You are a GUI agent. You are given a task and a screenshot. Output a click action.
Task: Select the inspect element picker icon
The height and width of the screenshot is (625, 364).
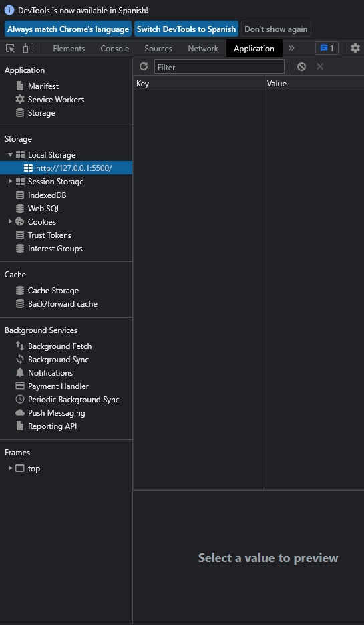11,49
